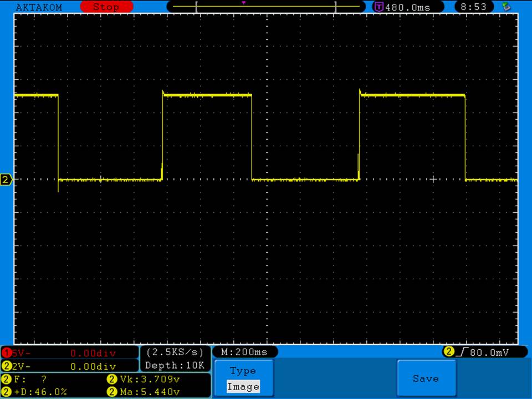The image size is (532, 399).
Task: Click the memory position bar at top
Action: point(266,7)
